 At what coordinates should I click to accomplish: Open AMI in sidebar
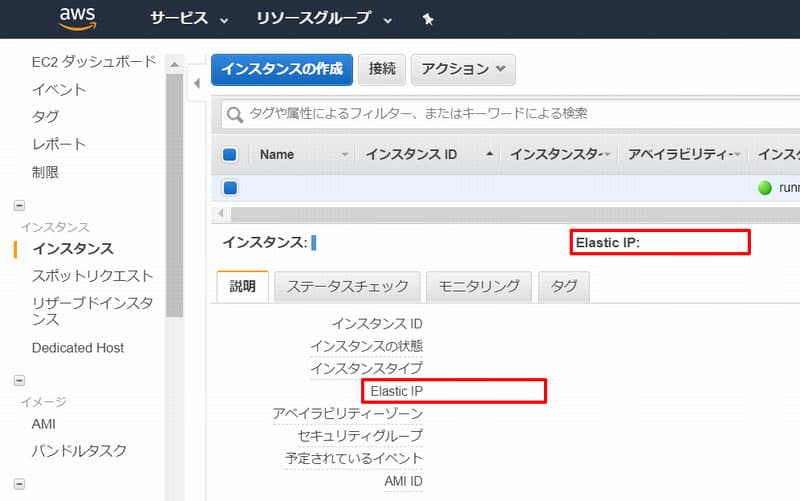pos(43,424)
